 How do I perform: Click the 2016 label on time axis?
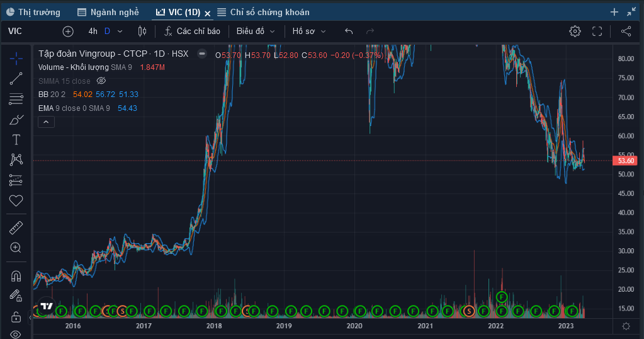73,326
